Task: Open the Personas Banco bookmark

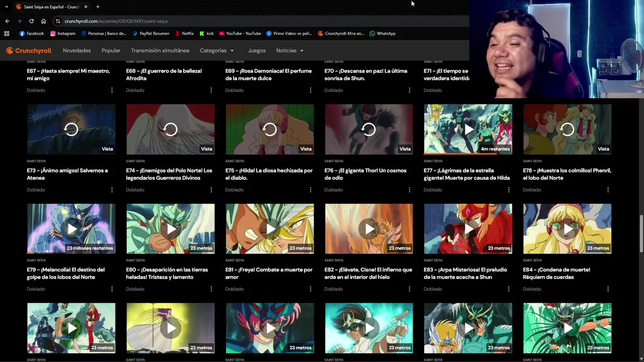Action: pyautogui.click(x=104, y=34)
